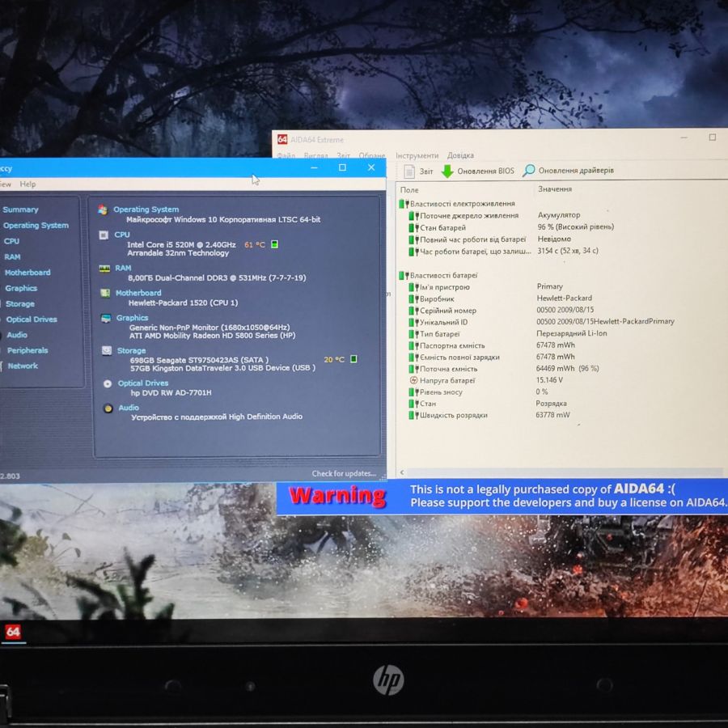Select Поточне джерело живлення row
Image resolution: width=728 pixels, height=728 pixels.
[464, 215]
